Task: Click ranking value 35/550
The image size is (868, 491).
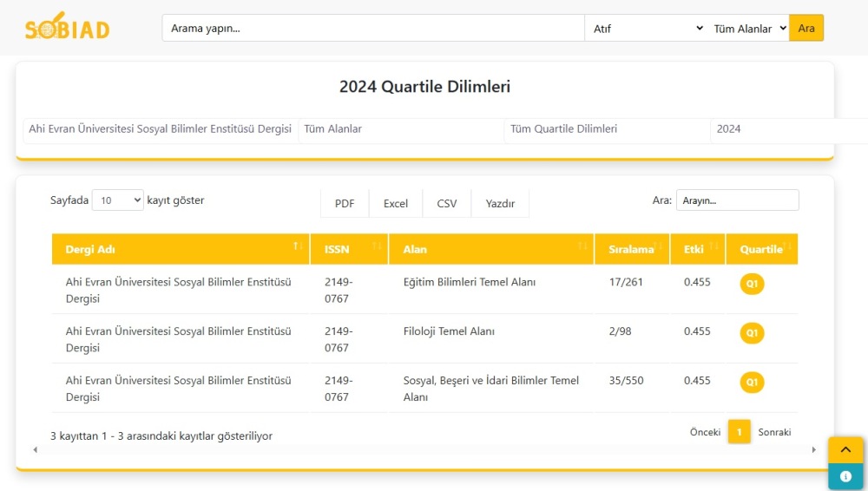Action: click(x=626, y=381)
